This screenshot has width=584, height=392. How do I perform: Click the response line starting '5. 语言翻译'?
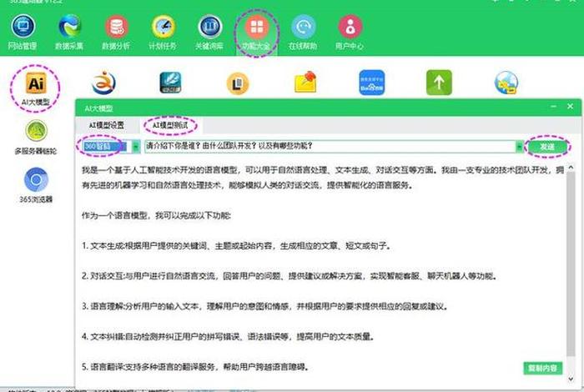[196, 367]
